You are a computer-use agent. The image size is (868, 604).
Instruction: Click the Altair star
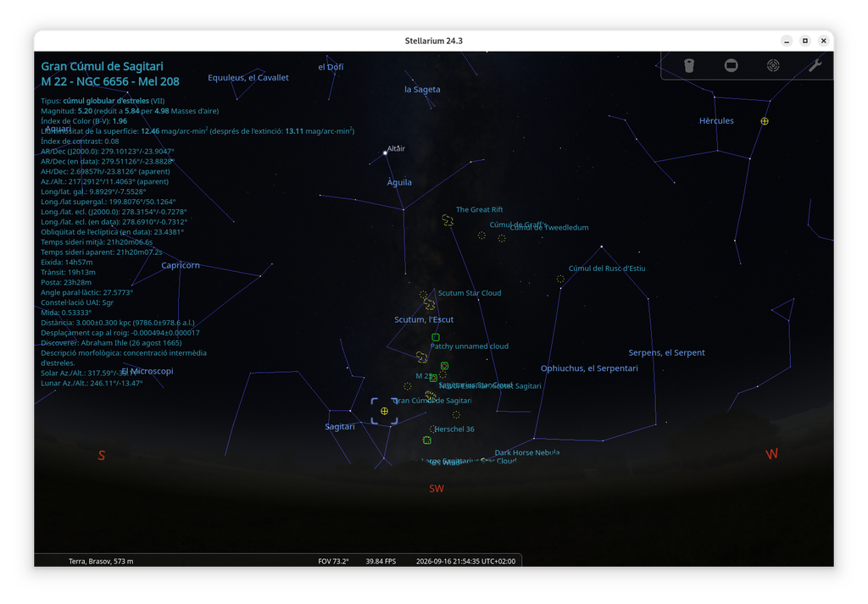386,152
